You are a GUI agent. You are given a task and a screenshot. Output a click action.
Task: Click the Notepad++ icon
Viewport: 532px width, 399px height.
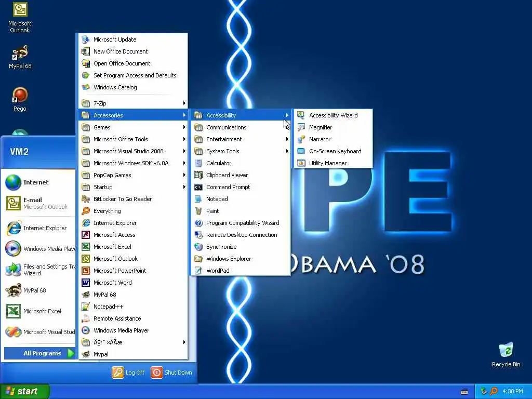86,307
